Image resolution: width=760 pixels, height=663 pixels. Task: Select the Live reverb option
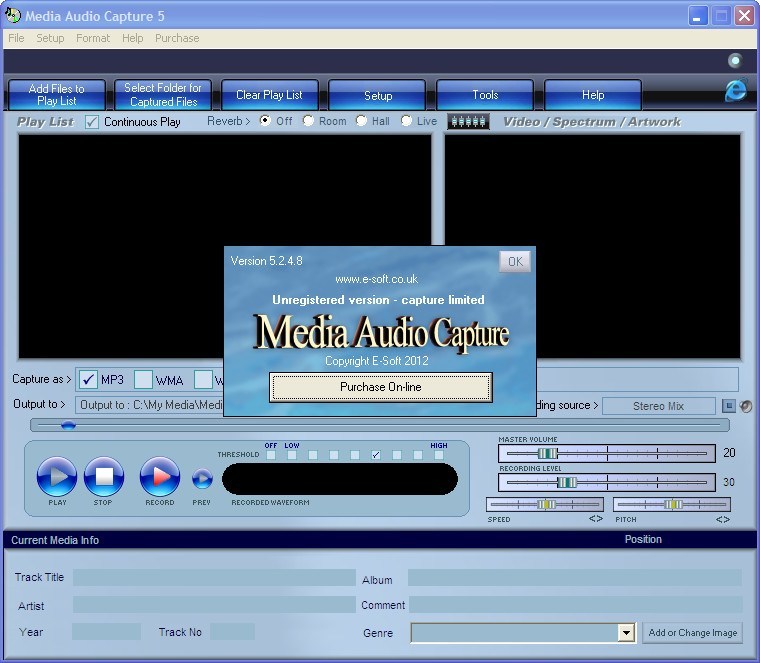pos(406,120)
